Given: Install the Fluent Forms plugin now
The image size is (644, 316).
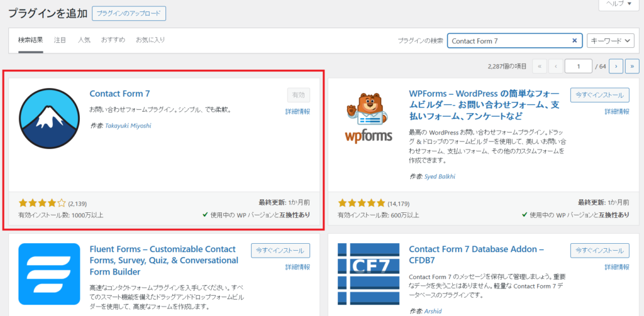Looking at the screenshot, I should [280, 251].
